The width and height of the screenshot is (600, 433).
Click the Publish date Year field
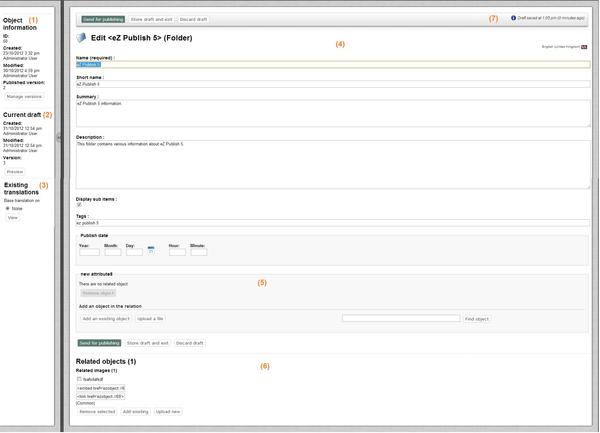90,252
